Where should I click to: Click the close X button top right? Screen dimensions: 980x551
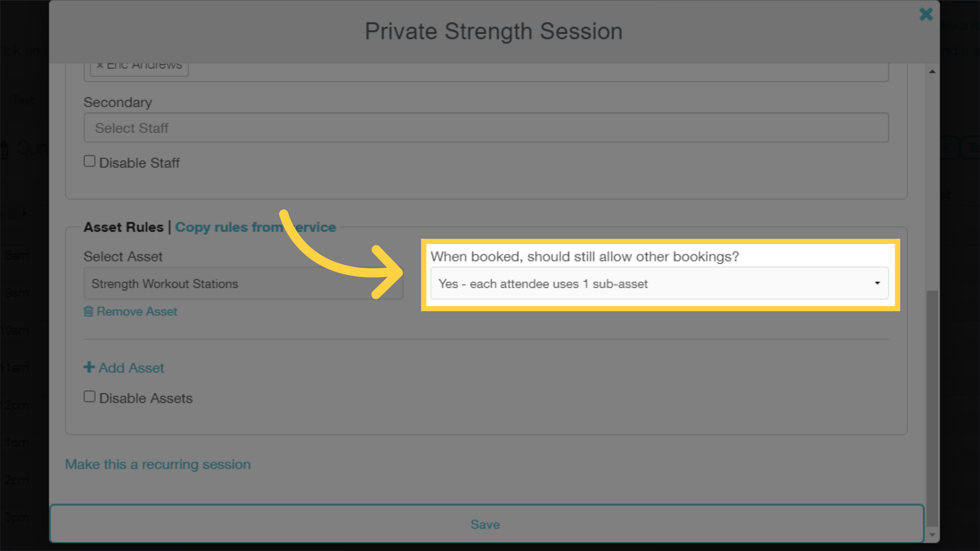(x=926, y=14)
